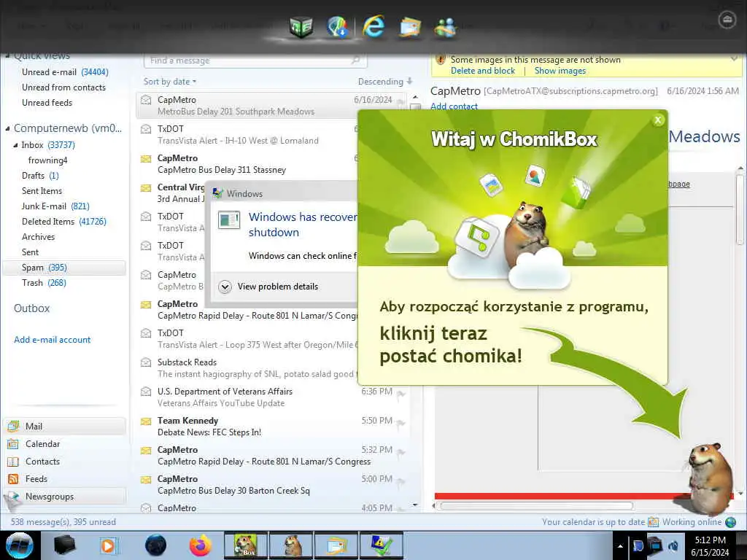Open the Junk E-mail folder
The height and width of the screenshot is (560, 747).
(x=55, y=206)
